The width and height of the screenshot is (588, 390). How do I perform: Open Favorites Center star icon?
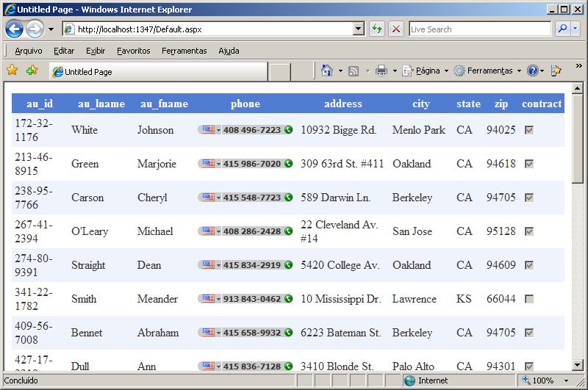pyautogui.click(x=12, y=71)
